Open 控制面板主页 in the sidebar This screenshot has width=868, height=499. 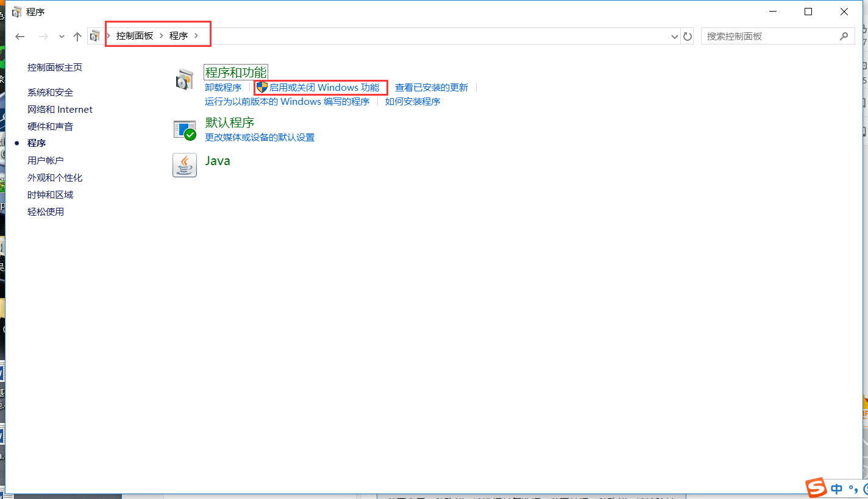(x=55, y=67)
